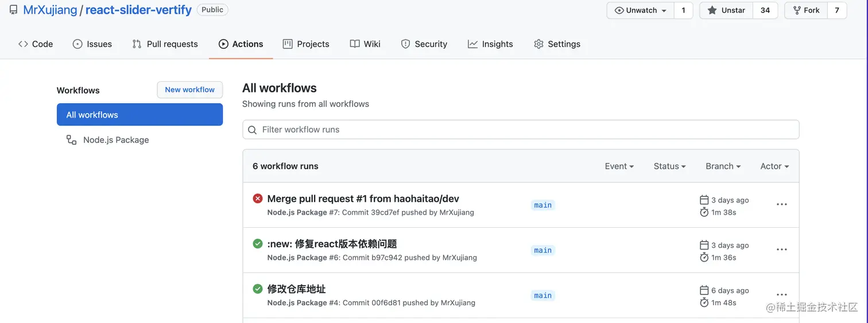The height and width of the screenshot is (323, 868).
Task: Click the 'Commit b97c942 pushed by MrXujiang' text
Action: pyautogui.click(x=410, y=258)
